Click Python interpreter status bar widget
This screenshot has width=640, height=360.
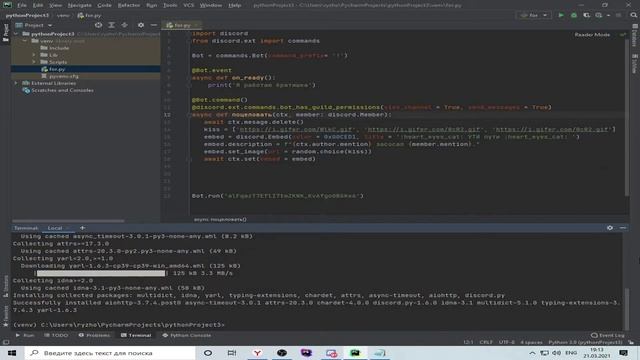click(x=585, y=342)
